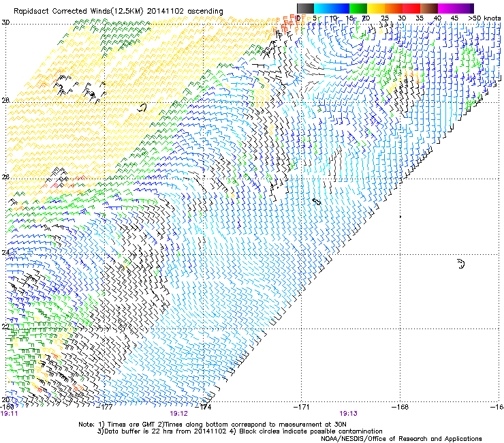Click the longitude label '-171'
The width and height of the screenshot is (504, 443).
[302, 407]
